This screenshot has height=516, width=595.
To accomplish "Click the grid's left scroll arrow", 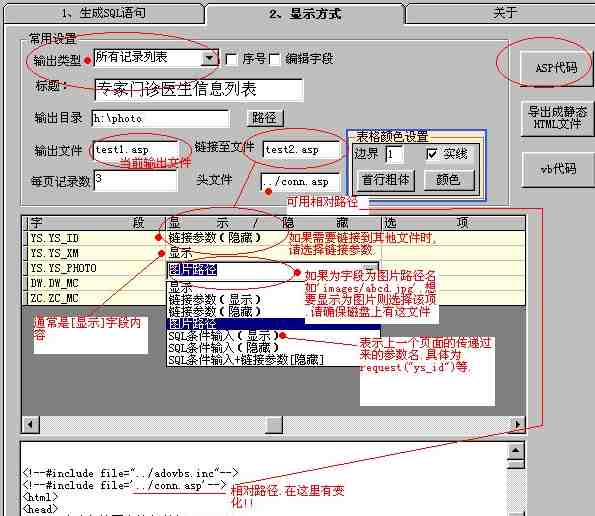I will (30, 424).
